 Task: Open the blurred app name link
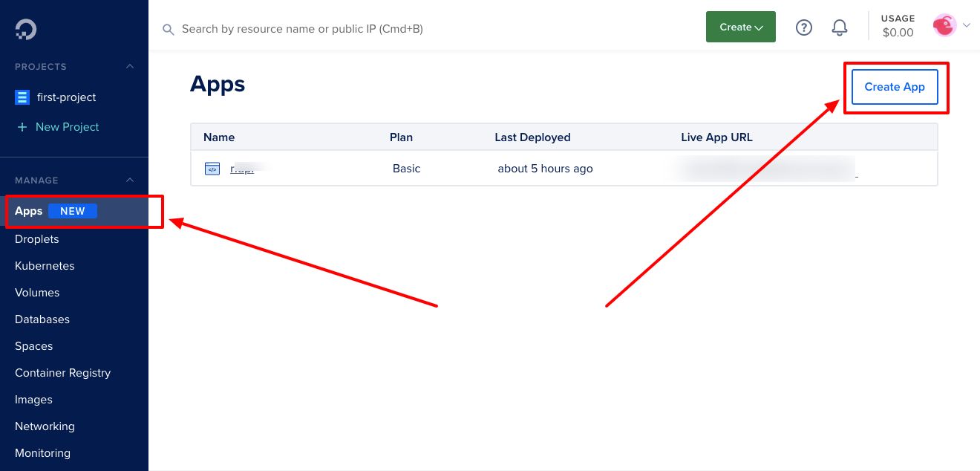pyautogui.click(x=243, y=169)
